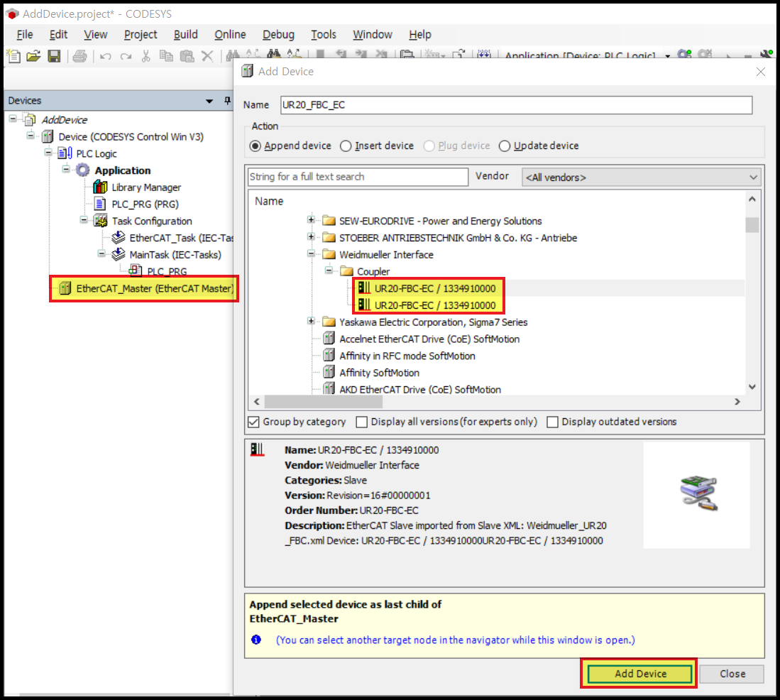Select the Insert device radio button
780x700 pixels.
pos(346,146)
